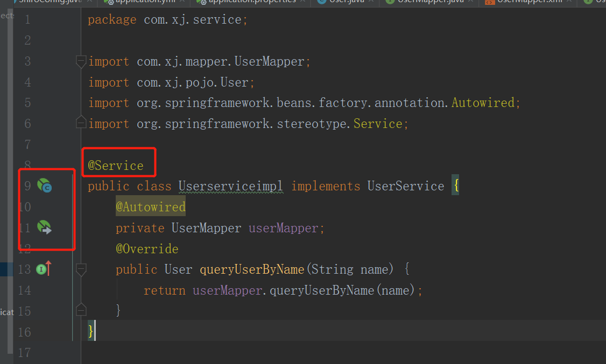
Task: Click the Userserviceimpl class name
Action: 230,187
